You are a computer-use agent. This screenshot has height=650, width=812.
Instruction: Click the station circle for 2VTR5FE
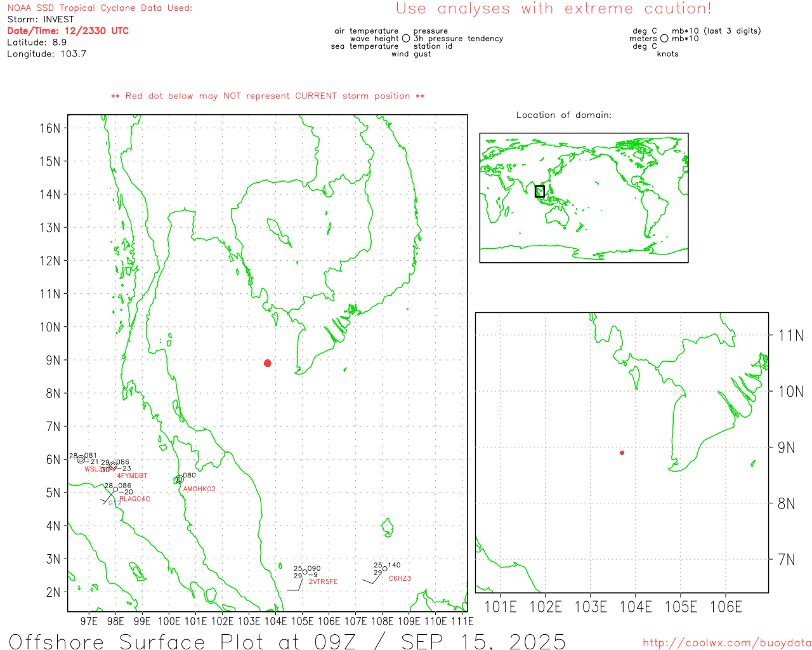(304, 572)
